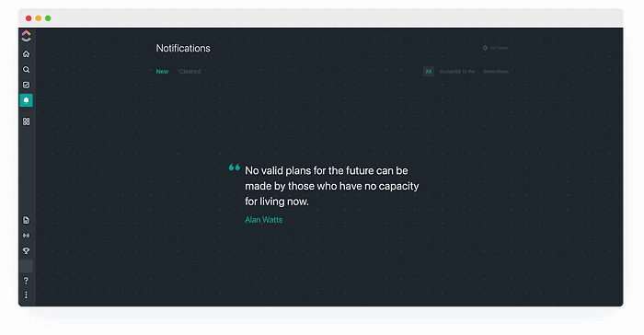
Task: Open the Goals trophy icon
Action: click(26, 250)
